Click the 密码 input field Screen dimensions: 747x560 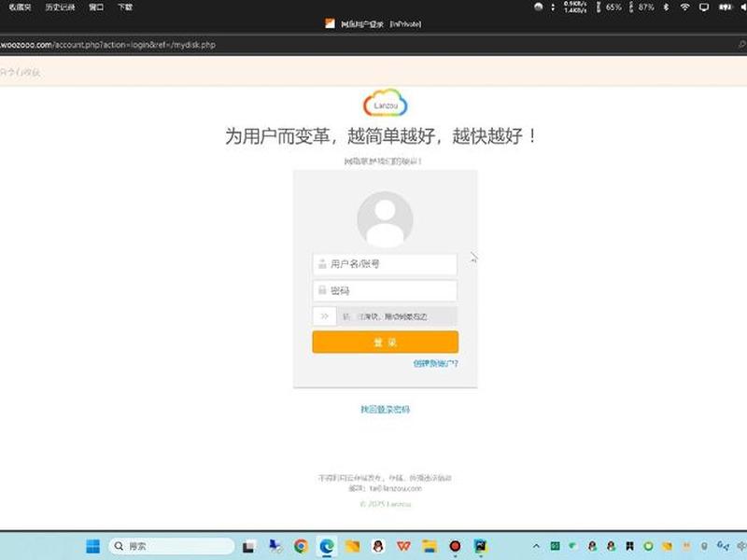pyautogui.click(x=385, y=290)
